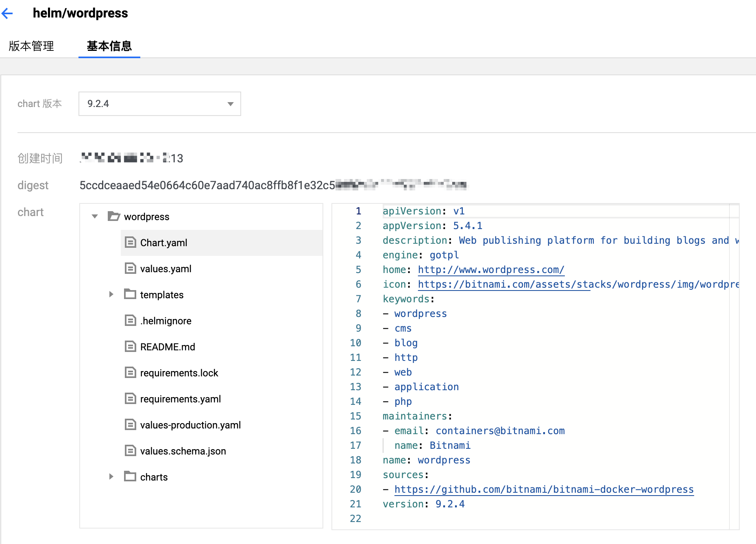Open the http://www.wordpress.com/ home link

(491, 270)
